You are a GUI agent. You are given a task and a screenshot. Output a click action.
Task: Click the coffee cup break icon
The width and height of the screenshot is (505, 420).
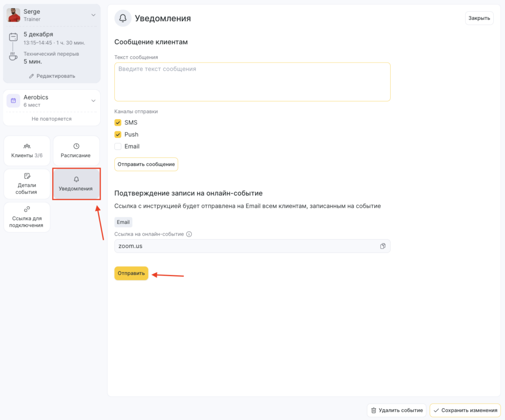13,57
